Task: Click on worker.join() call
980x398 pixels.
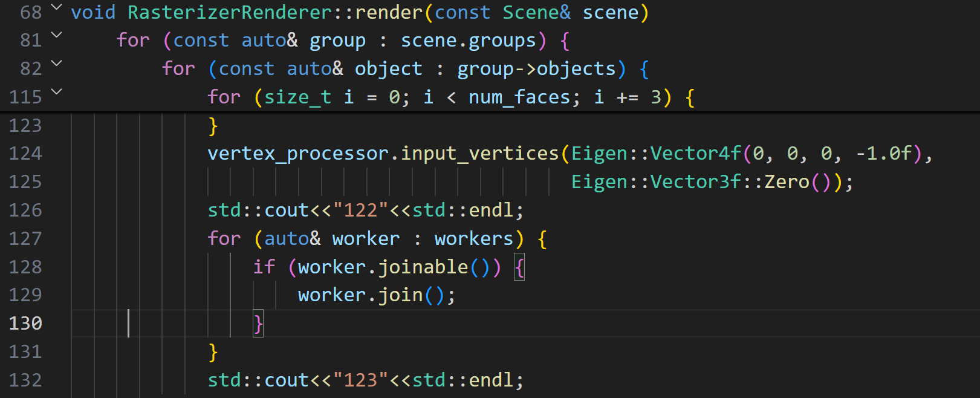Action: pyautogui.click(x=399, y=295)
